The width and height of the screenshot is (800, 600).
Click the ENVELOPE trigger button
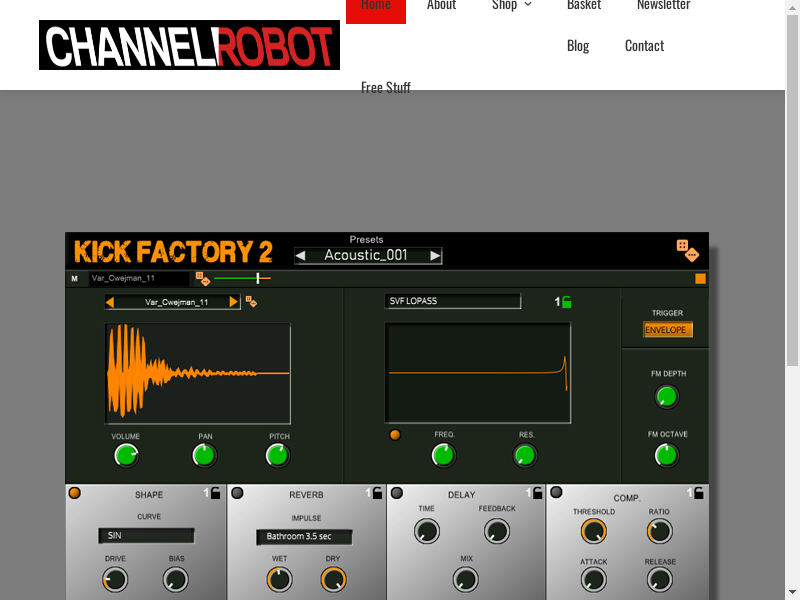(667, 330)
